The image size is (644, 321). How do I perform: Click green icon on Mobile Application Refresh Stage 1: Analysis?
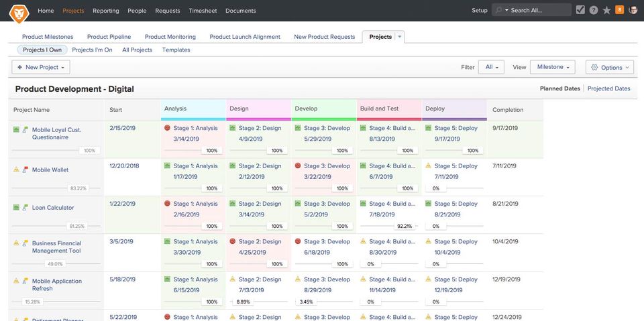click(167, 279)
